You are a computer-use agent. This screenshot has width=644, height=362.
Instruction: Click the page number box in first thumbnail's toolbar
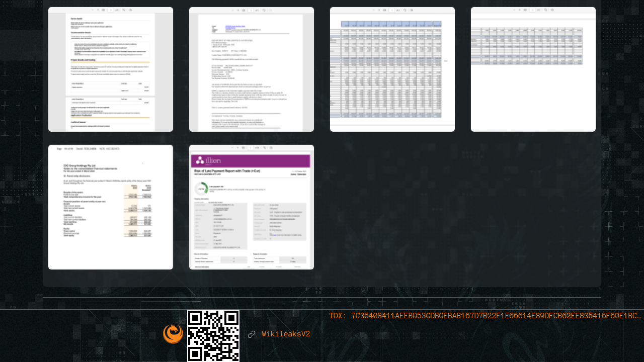(x=111, y=10)
